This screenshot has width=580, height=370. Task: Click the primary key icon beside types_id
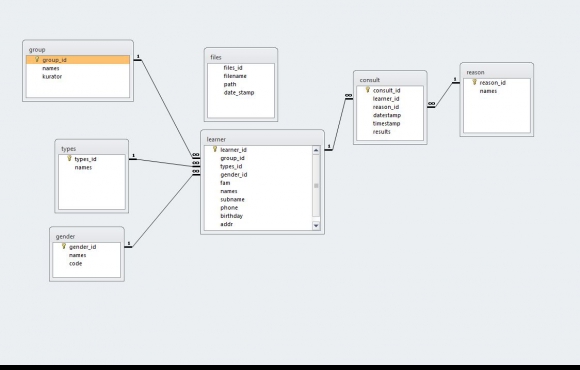click(69, 158)
